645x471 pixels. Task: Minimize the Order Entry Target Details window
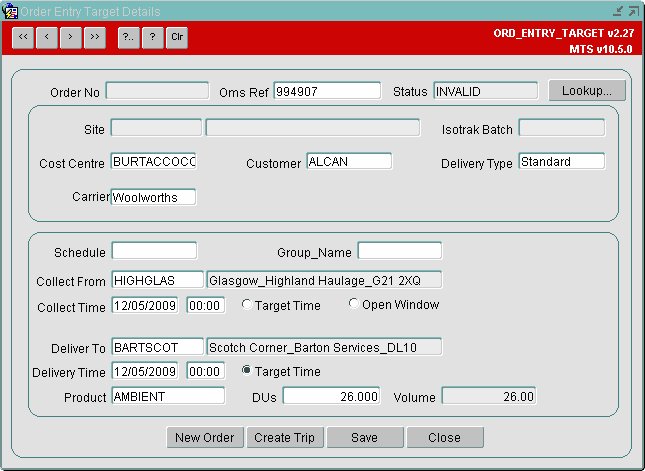[618, 11]
